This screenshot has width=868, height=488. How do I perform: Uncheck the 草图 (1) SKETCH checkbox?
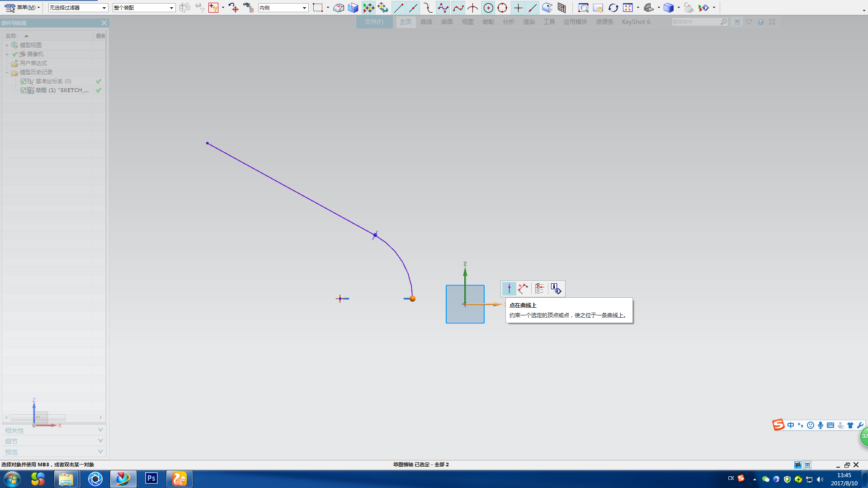tap(24, 90)
